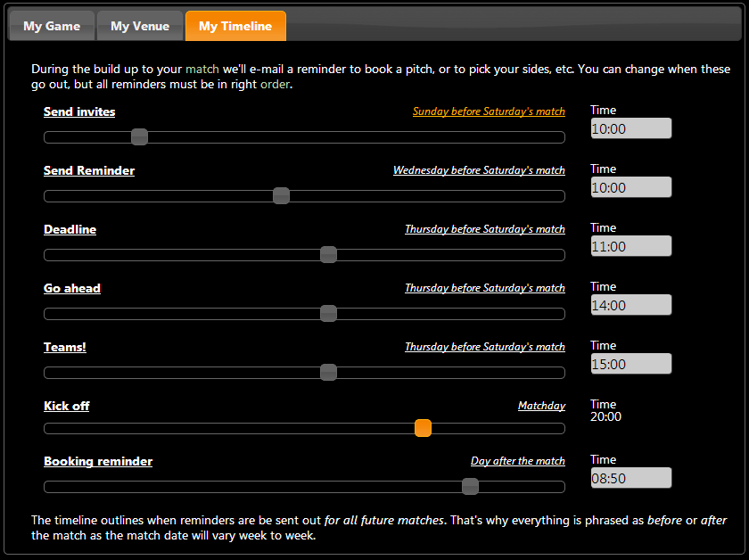The image size is (749, 560).
Task: Click the Teams! slider handle
Action: [x=329, y=372]
